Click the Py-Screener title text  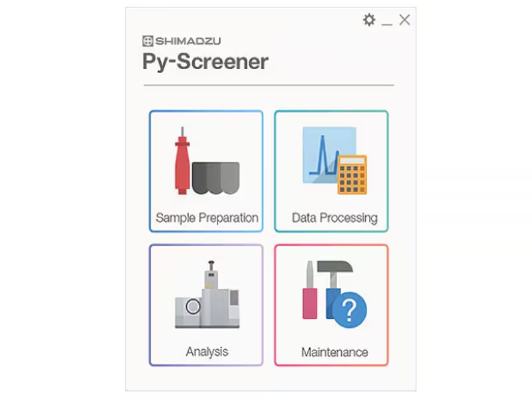(205, 62)
